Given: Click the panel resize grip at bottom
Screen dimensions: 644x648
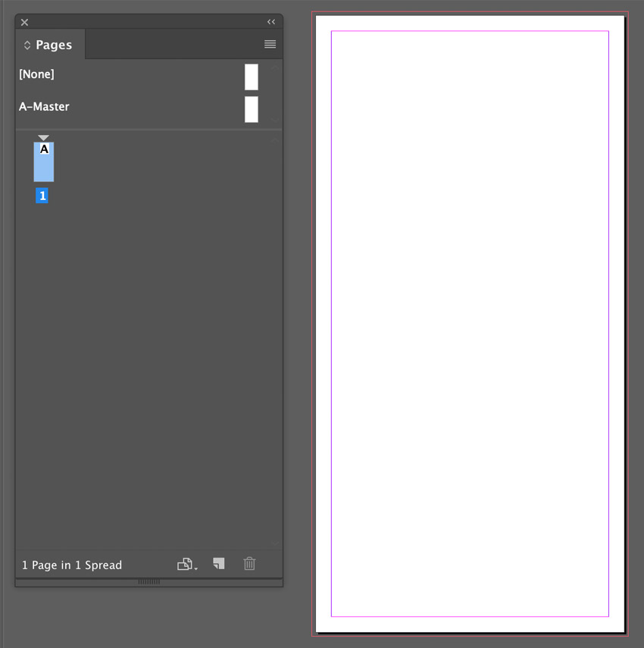Looking at the screenshot, I should point(149,582).
